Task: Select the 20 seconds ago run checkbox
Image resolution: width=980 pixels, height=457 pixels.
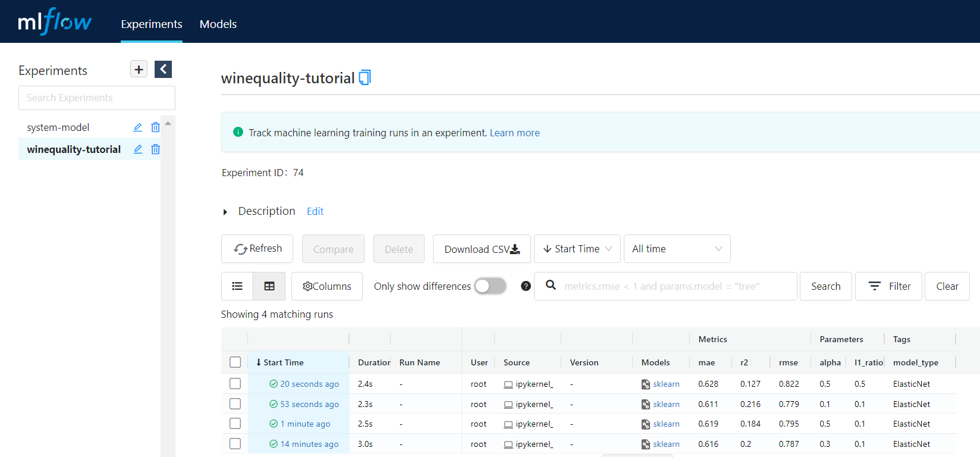Action: pos(235,384)
